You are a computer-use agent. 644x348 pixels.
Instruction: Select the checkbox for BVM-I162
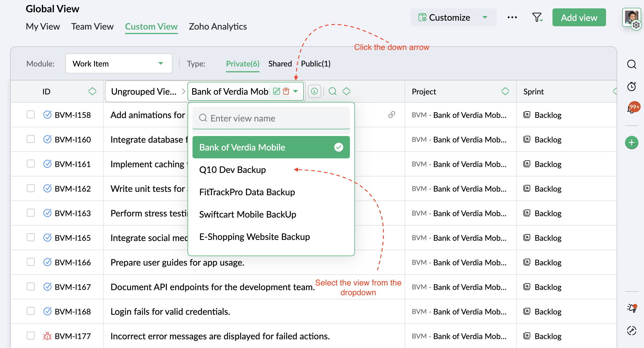[x=31, y=188]
